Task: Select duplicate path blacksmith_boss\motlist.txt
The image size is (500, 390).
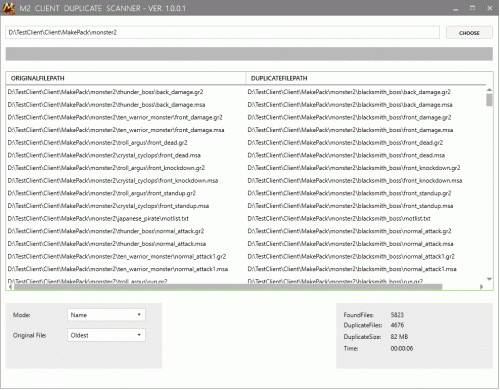Action: click(x=339, y=219)
